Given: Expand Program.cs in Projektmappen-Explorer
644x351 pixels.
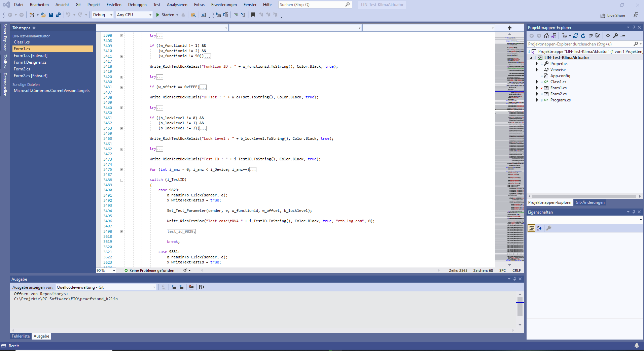Looking at the screenshot, I should pyautogui.click(x=537, y=100).
